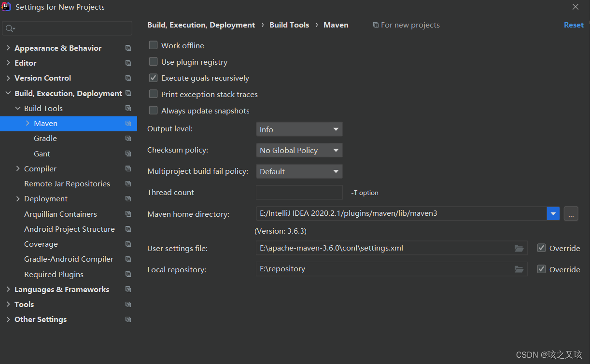The height and width of the screenshot is (364, 590).
Task: Enable the Work offline checkbox
Action: (153, 45)
